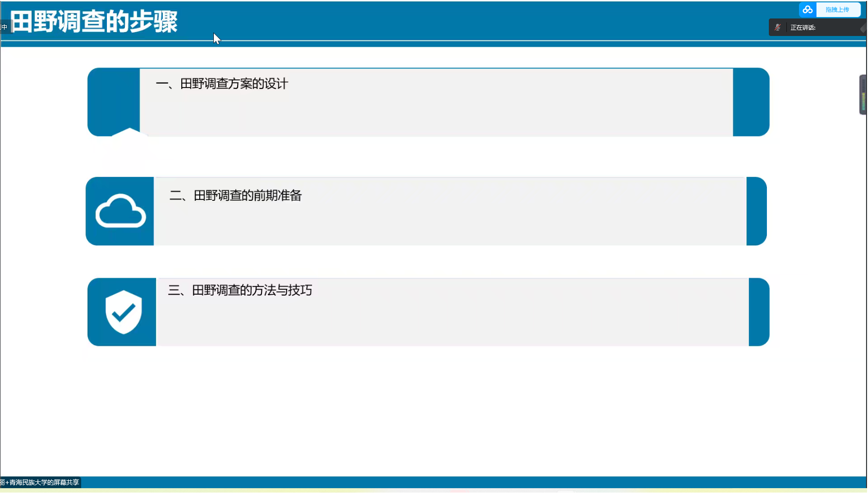Click the "正在讲话:" status label

pyautogui.click(x=803, y=27)
